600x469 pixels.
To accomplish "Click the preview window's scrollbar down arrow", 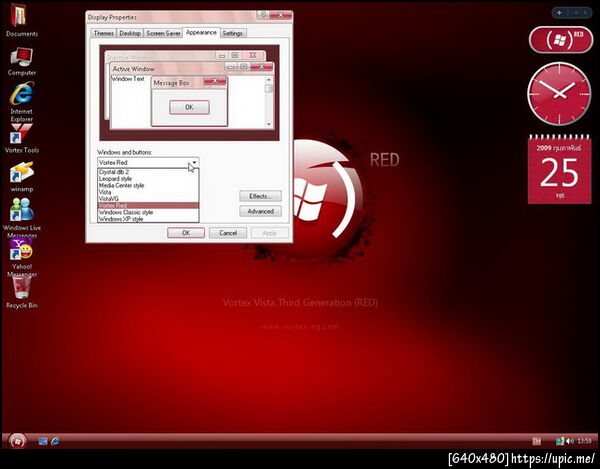I will pyautogui.click(x=269, y=124).
